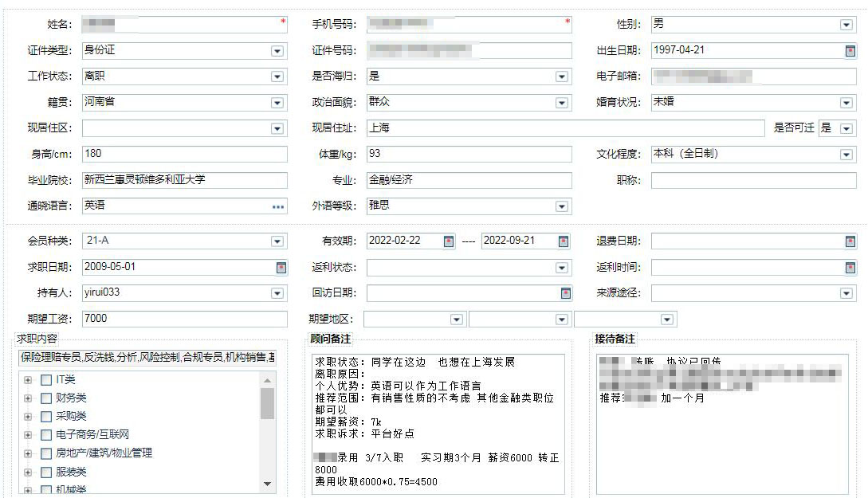Click into the 电子邮箱 input field

(x=753, y=76)
